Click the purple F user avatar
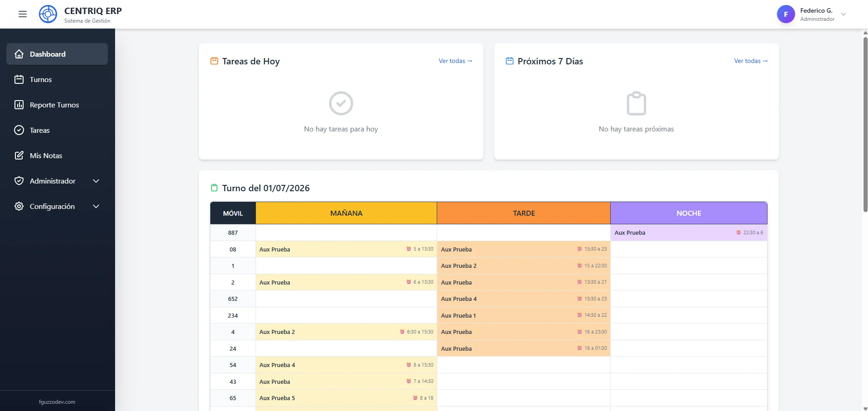This screenshot has width=868, height=411. tap(786, 14)
